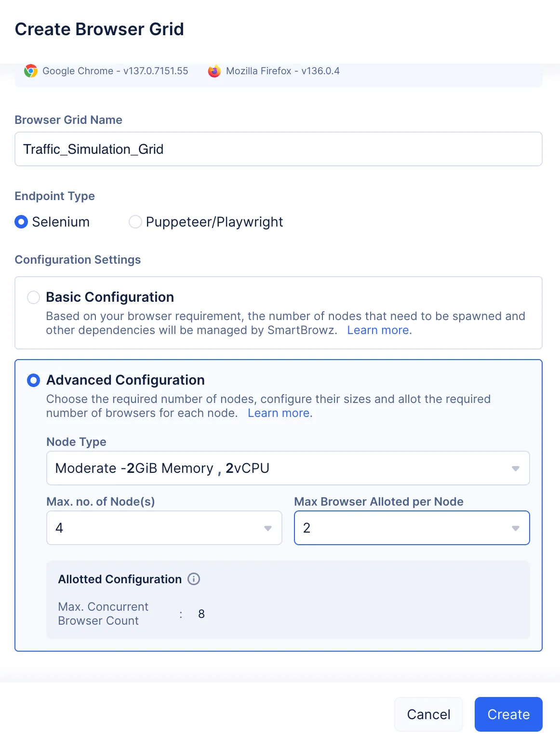Focus the Browser Grid Name field
This screenshot has width=560, height=750.
point(279,149)
